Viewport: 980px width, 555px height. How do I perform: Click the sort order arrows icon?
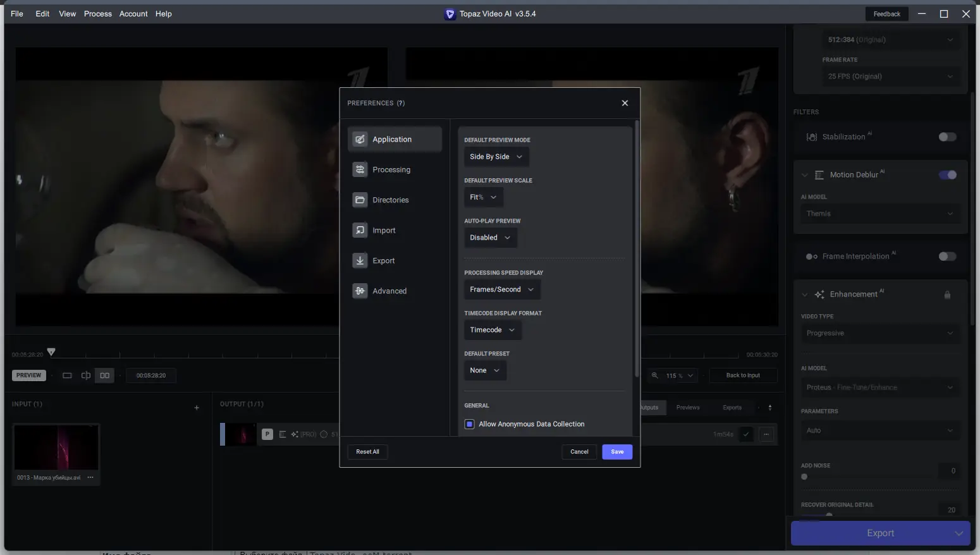coord(769,408)
